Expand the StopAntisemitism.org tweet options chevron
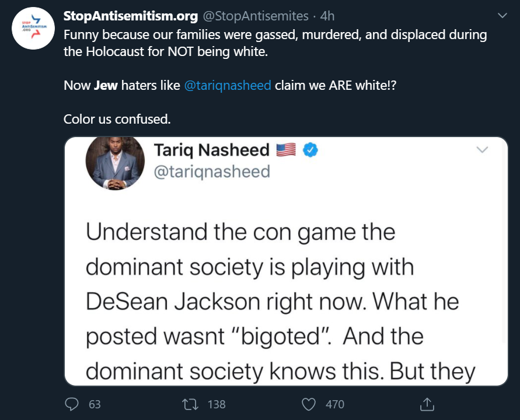The height and width of the screenshot is (420, 520). pos(501,15)
